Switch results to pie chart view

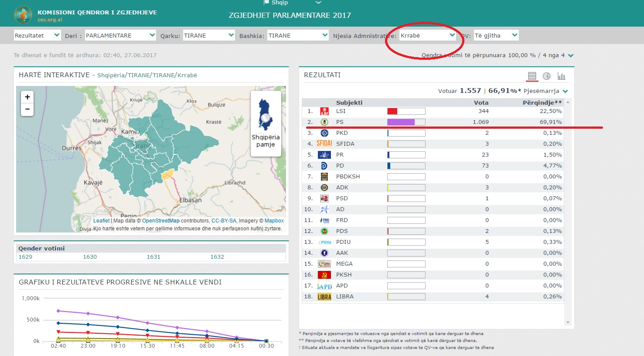(x=547, y=76)
